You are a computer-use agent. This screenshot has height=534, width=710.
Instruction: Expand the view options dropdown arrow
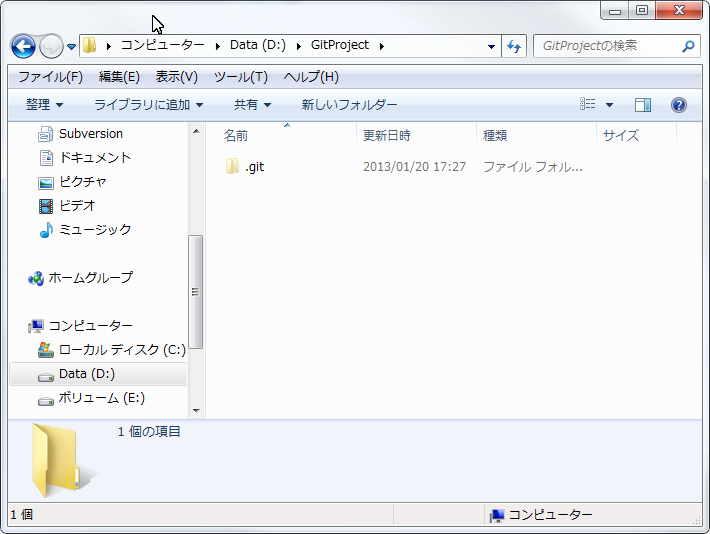click(x=609, y=105)
